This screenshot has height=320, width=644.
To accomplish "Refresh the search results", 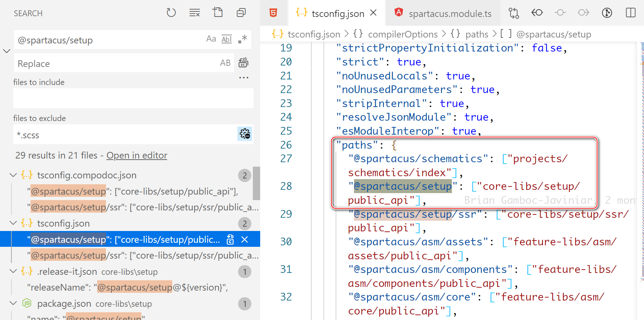I will coord(171,13).
